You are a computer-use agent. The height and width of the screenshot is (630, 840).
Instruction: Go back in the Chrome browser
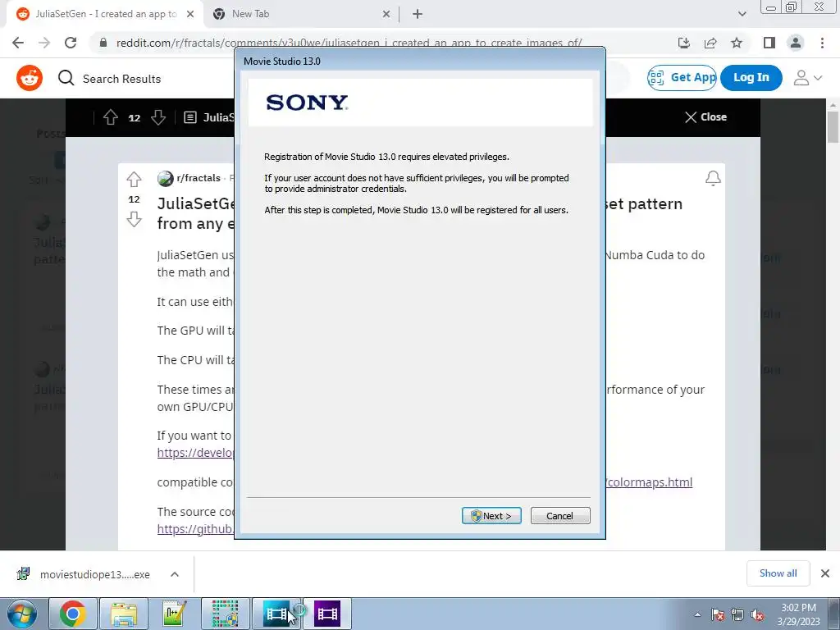(18, 43)
